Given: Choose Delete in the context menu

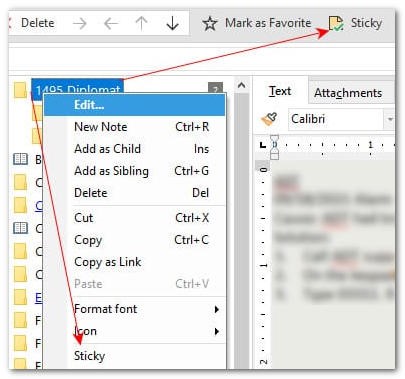Looking at the screenshot, I should (x=134, y=193).
